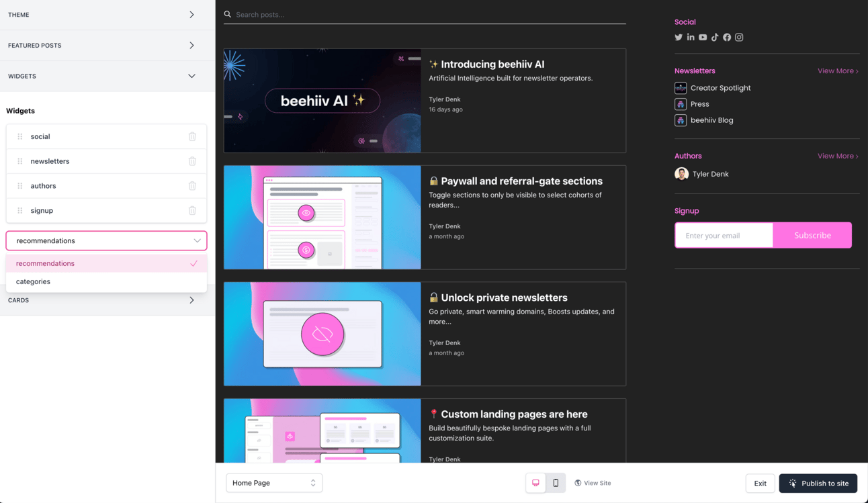This screenshot has width=868, height=503.
Task: Focus the Search posts field
Action: pyautogui.click(x=425, y=14)
